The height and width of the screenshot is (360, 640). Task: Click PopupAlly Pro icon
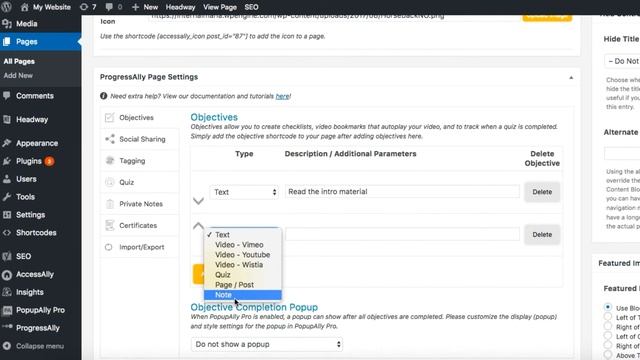click(7, 310)
